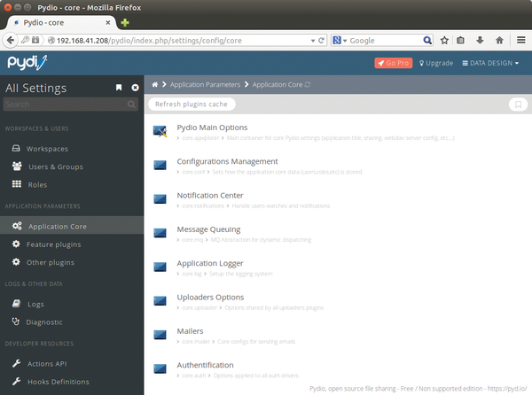Click the Actions API wrench icon
Viewport: 532px width, 395px height.
[16, 363]
